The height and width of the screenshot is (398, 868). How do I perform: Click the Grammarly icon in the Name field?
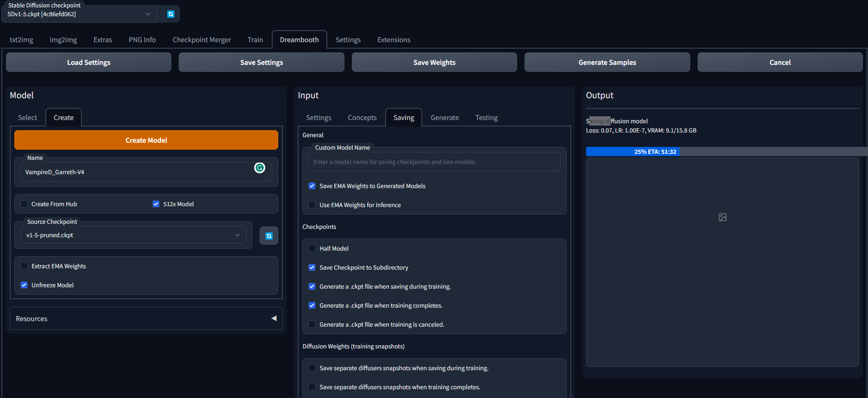(x=260, y=168)
